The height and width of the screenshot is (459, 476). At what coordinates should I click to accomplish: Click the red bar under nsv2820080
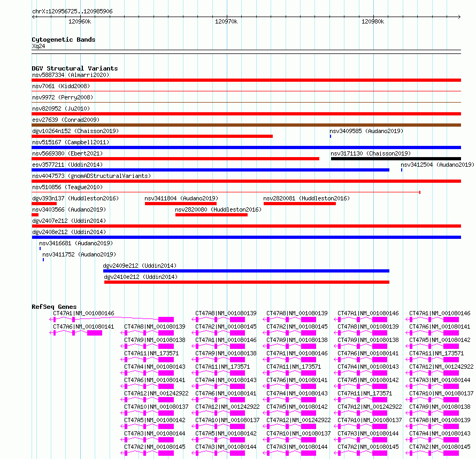[x=211, y=215]
